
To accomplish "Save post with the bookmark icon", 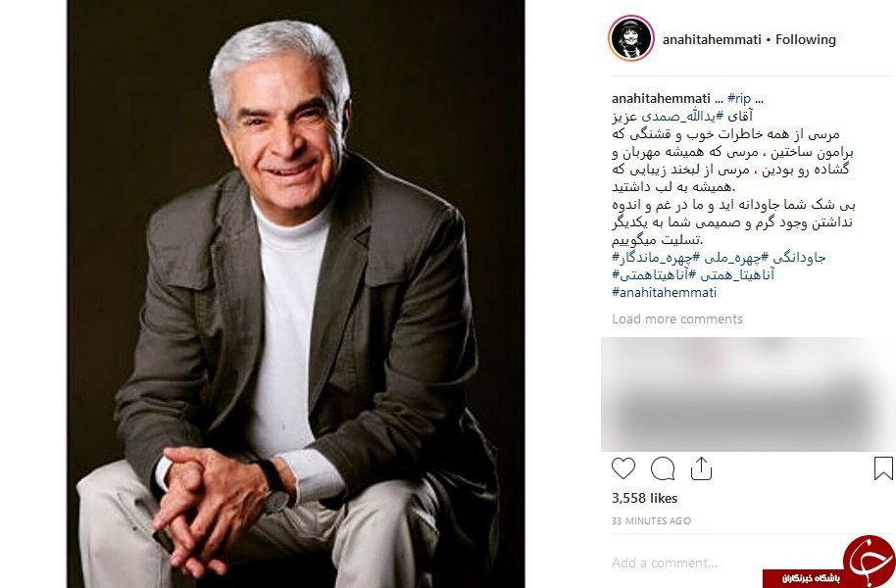I will pos(883,468).
